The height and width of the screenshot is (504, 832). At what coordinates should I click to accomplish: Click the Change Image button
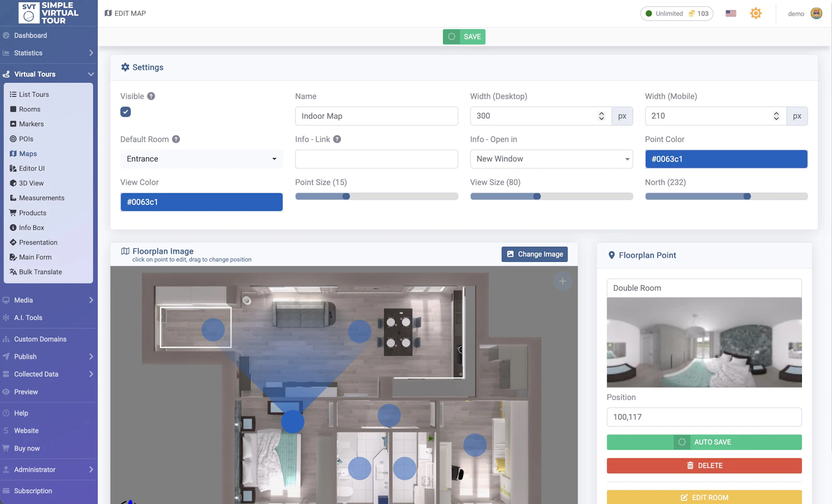tap(535, 254)
